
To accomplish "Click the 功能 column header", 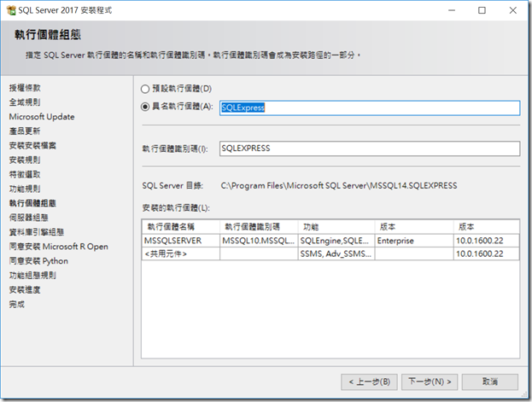I will coord(336,227).
